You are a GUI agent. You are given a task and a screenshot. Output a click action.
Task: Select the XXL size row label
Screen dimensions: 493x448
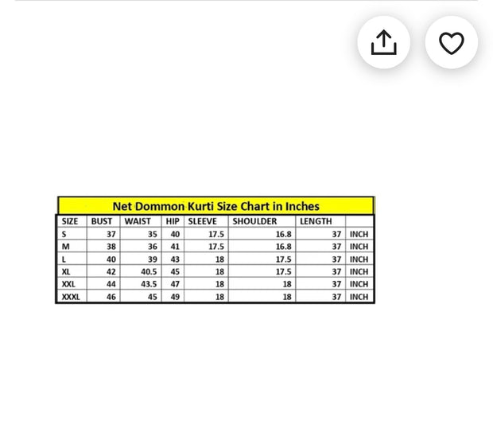coord(68,284)
